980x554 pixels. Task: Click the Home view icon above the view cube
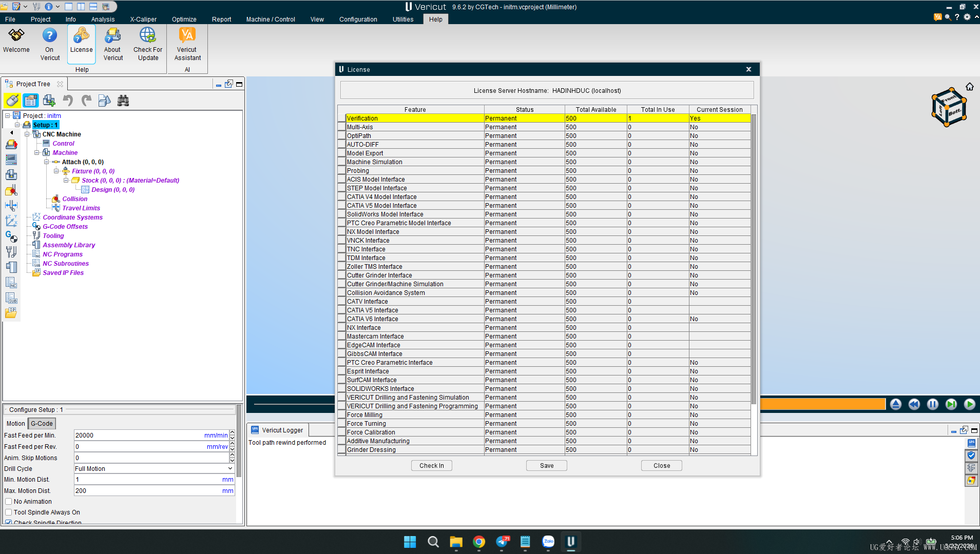pos(969,87)
